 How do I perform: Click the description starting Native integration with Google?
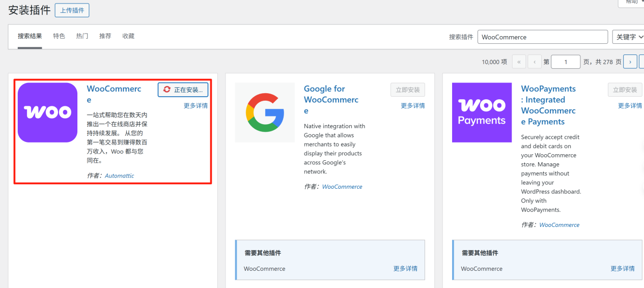pos(334,149)
